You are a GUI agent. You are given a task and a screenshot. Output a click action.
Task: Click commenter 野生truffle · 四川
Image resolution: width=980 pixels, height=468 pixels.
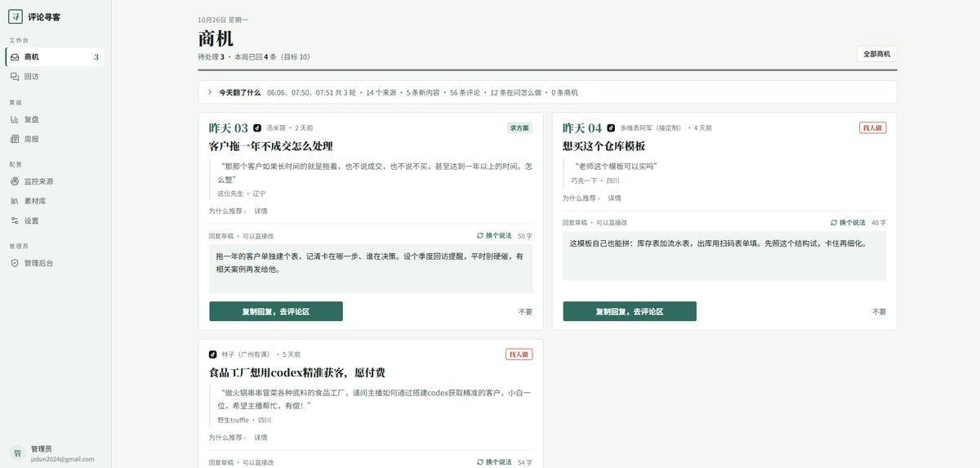point(244,420)
